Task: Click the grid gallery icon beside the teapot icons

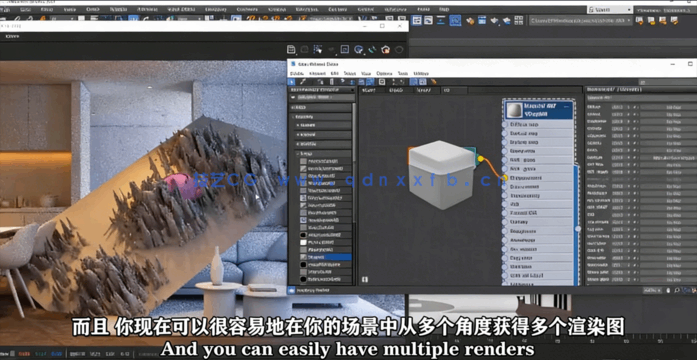Action: [519, 20]
